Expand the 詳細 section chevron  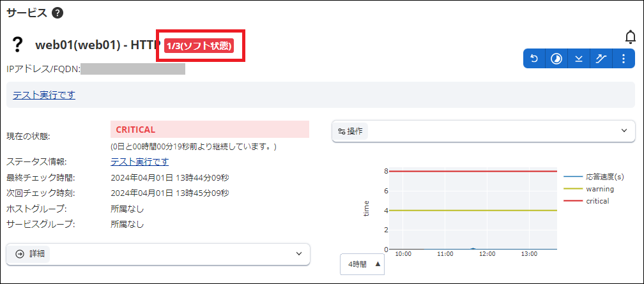(x=298, y=253)
